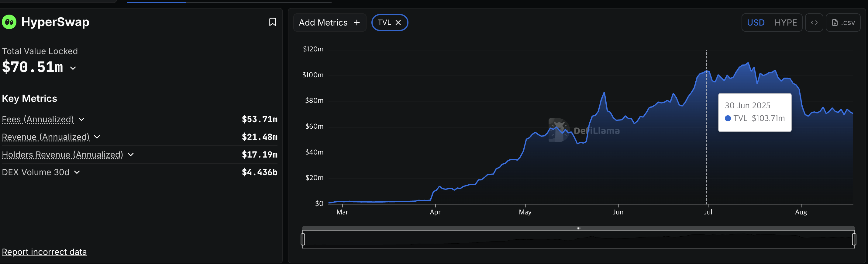Expand Holders Revenue (Annualized) chevron
This screenshot has height=264, width=868.
[x=131, y=155]
